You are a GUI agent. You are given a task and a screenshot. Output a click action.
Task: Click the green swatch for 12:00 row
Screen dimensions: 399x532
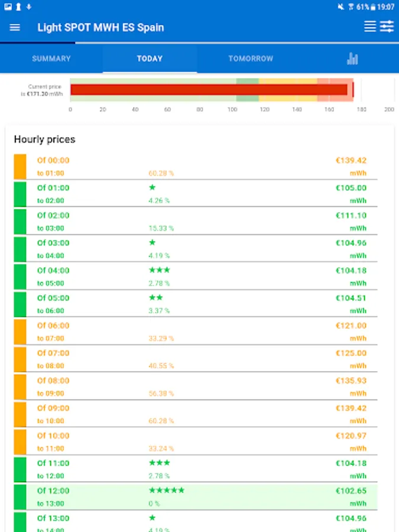click(20, 497)
